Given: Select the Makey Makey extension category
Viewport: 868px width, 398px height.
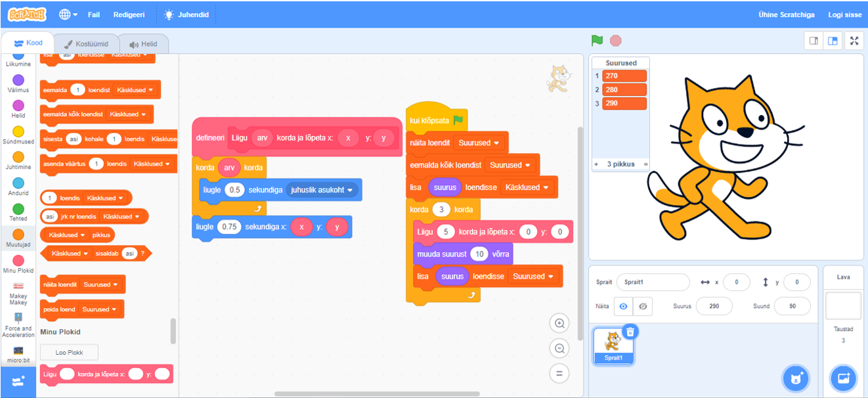Looking at the screenshot, I should (x=18, y=293).
